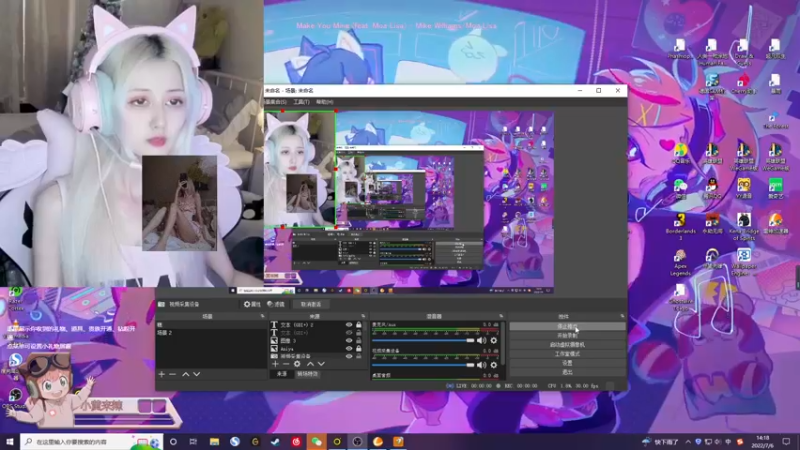
Task: Open Kena Bridge of Spirits desktop shortcut
Action: coord(743,227)
